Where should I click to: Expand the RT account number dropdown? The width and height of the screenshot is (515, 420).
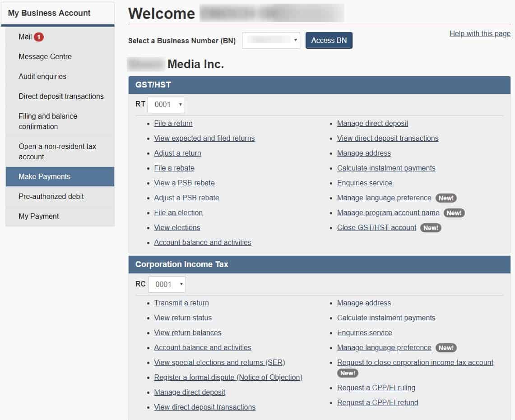[166, 105]
